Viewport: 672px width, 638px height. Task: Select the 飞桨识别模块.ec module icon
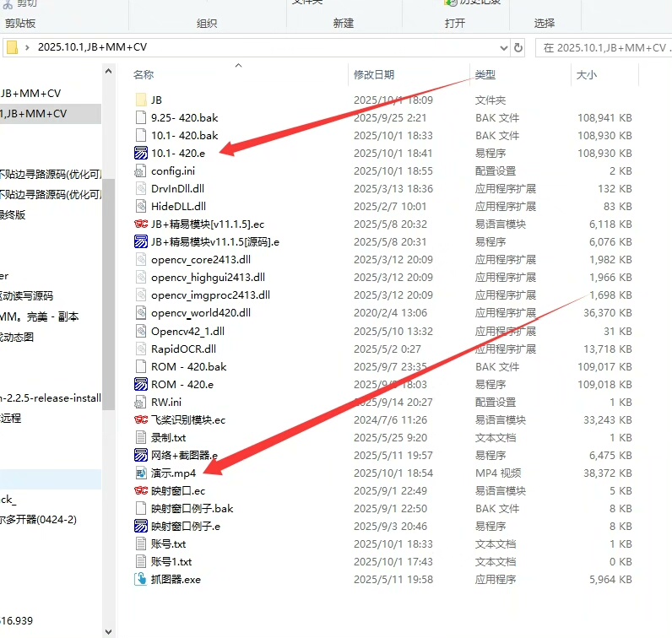(x=141, y=420)
